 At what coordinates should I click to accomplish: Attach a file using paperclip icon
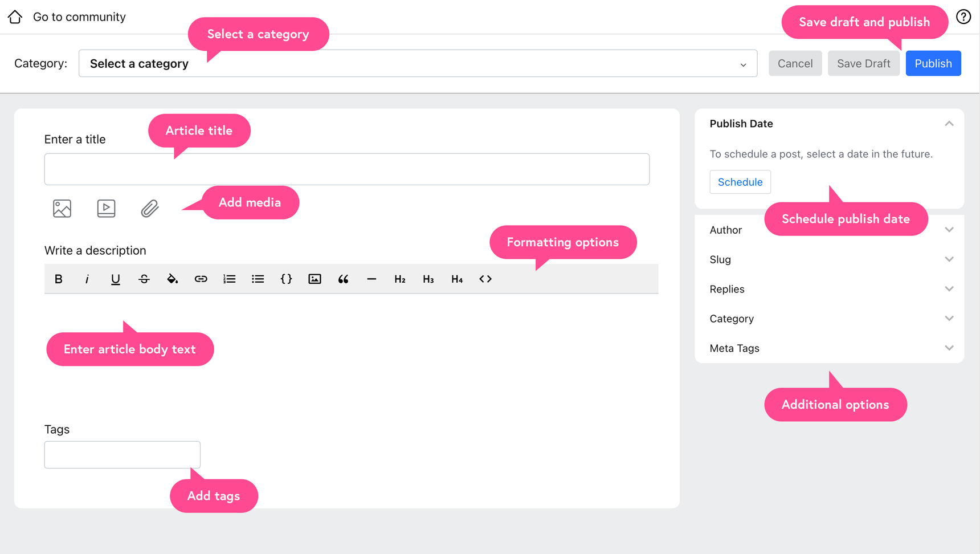pos(150,209)
